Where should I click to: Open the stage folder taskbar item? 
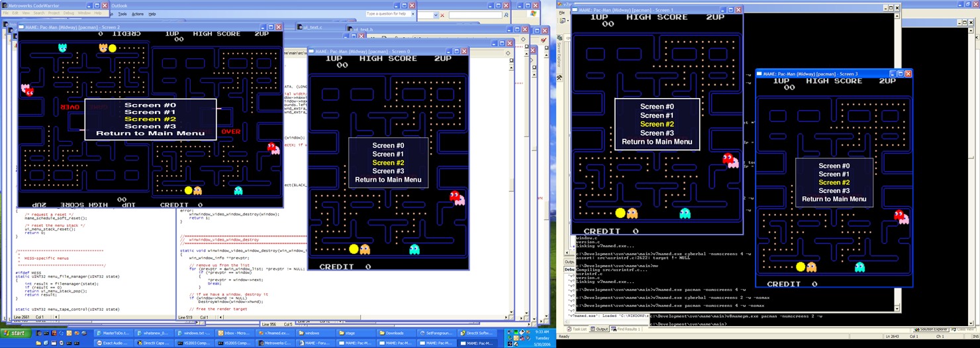point(356,333)
